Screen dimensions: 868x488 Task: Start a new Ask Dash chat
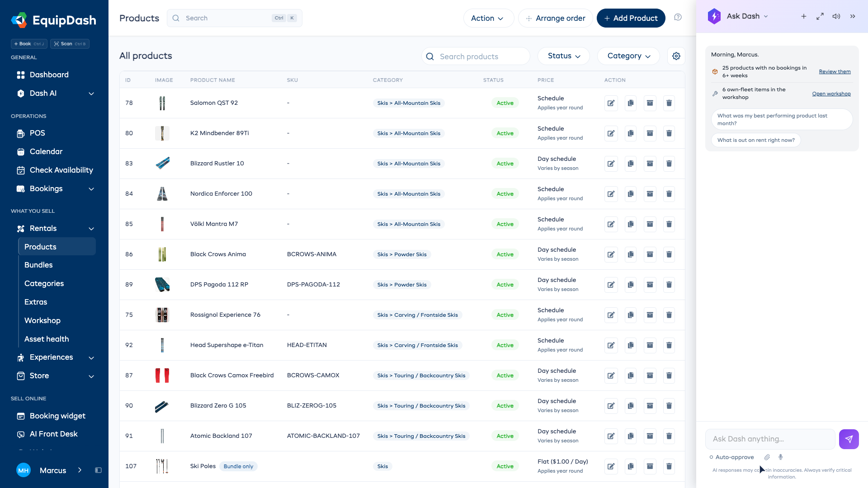point(804,16)
